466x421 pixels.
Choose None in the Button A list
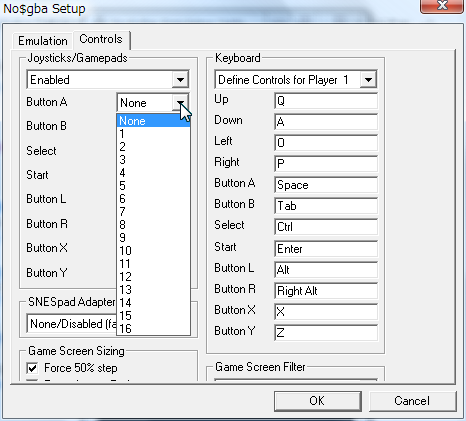click(153, 121)
